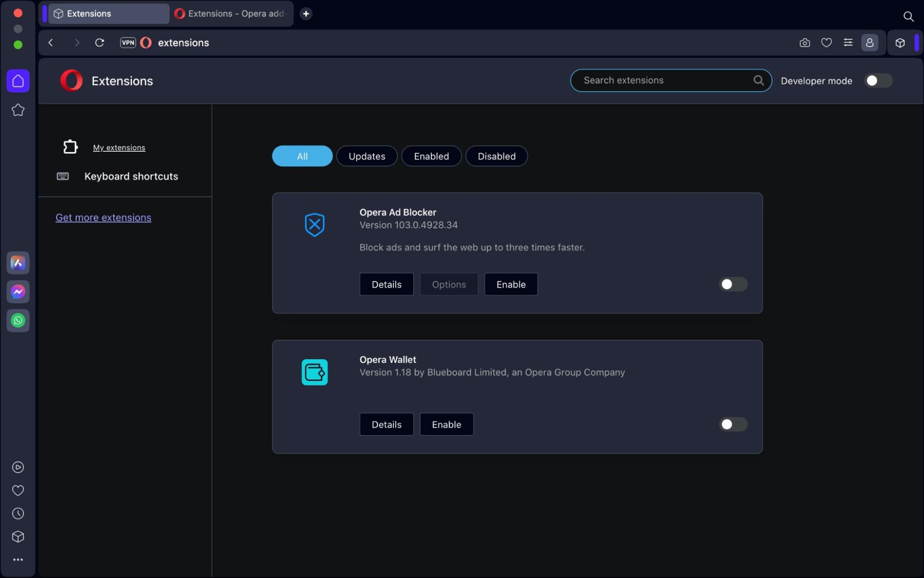The width and height of the screenshot is (924, 578).
Task: Take a snapshot with camera icon
Action: (x=805, y=43)
